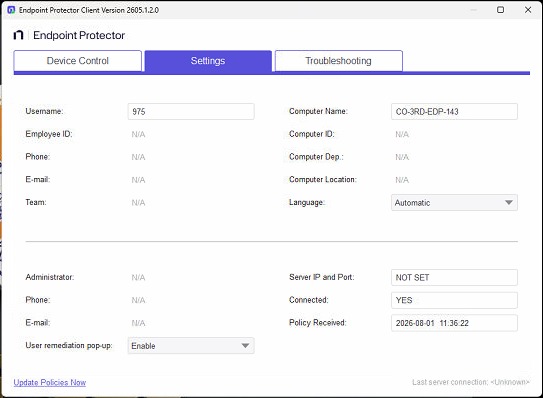Image resolution: width=543 pixels, height=398 pixels.
Task: Click the Connected status field
Action: point(454,300)
